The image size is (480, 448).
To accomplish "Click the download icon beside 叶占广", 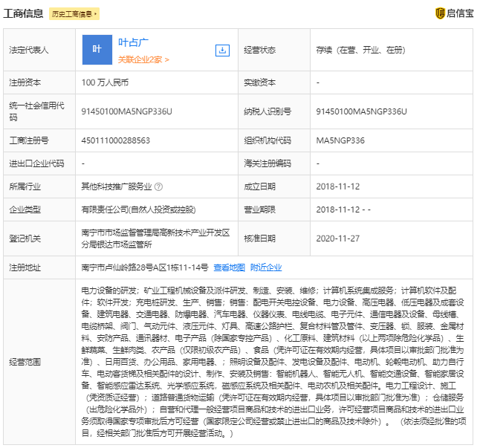I will click(222, 51).
